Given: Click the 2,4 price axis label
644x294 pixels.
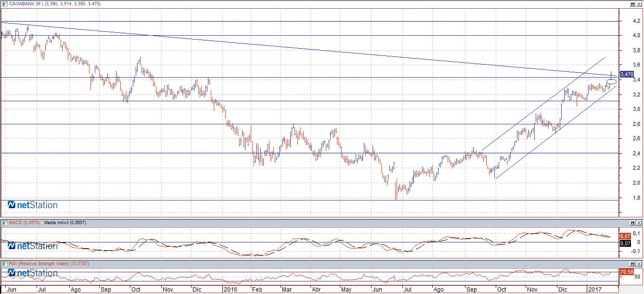Looking at the screenshot, I should (636, 154).
